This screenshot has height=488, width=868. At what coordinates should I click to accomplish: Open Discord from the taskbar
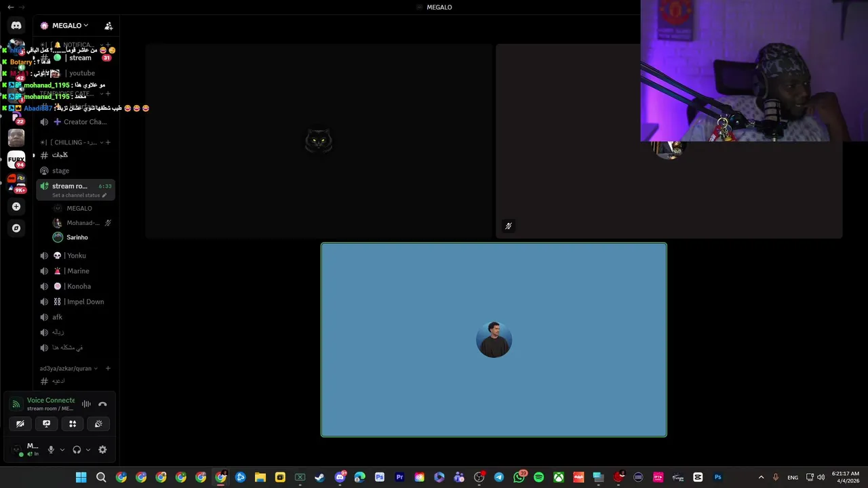(340, 477)
